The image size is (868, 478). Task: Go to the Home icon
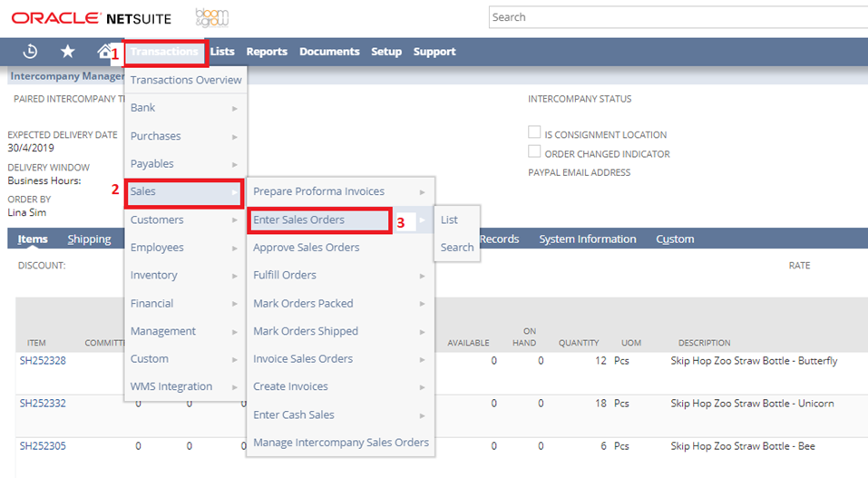click(104, 52)
